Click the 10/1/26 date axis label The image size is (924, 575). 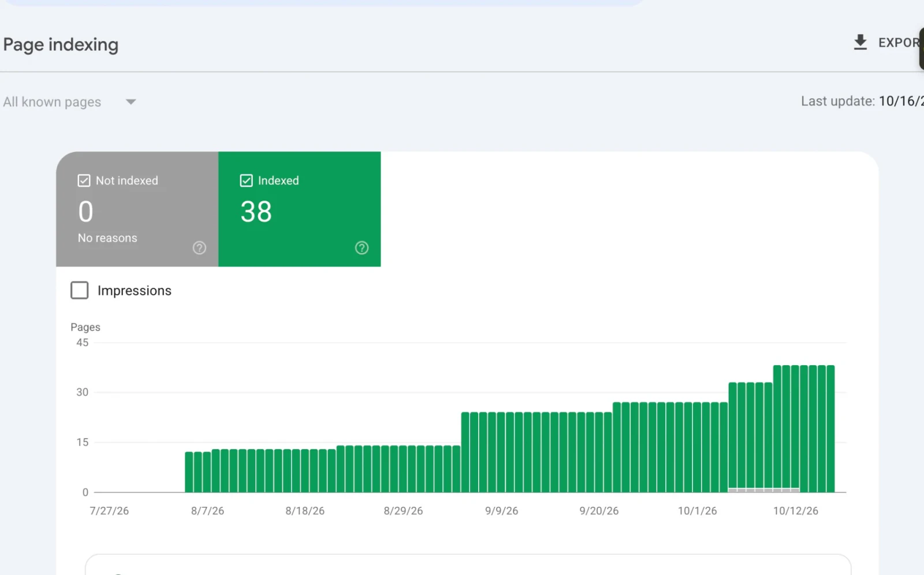697,511
